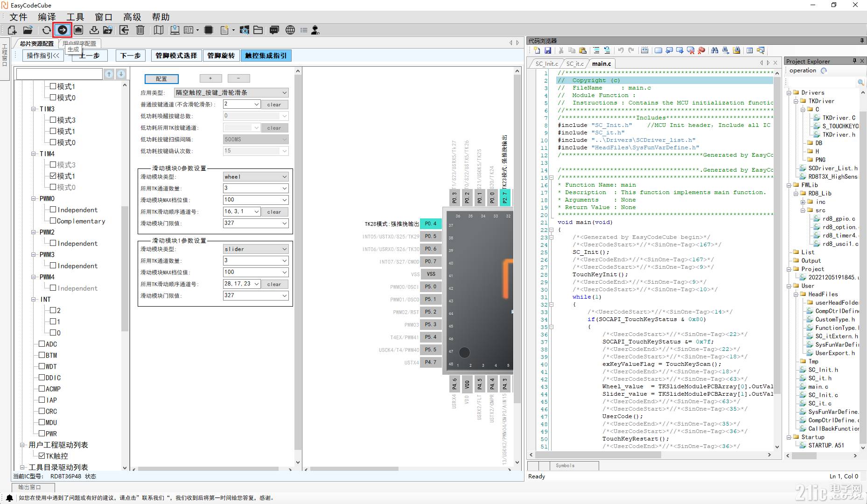Click the down arrow beside tree search box

(x=121, y=74)
